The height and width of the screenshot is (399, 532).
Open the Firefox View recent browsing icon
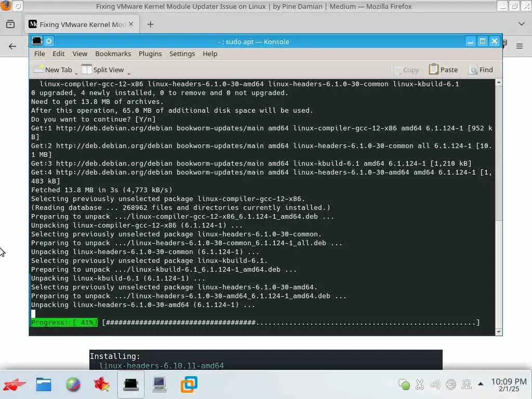[10, 24]
